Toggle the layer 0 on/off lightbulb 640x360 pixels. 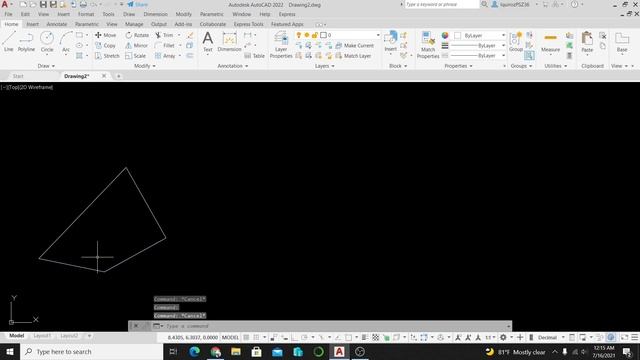pyautogui.click(x=299, y=35)
